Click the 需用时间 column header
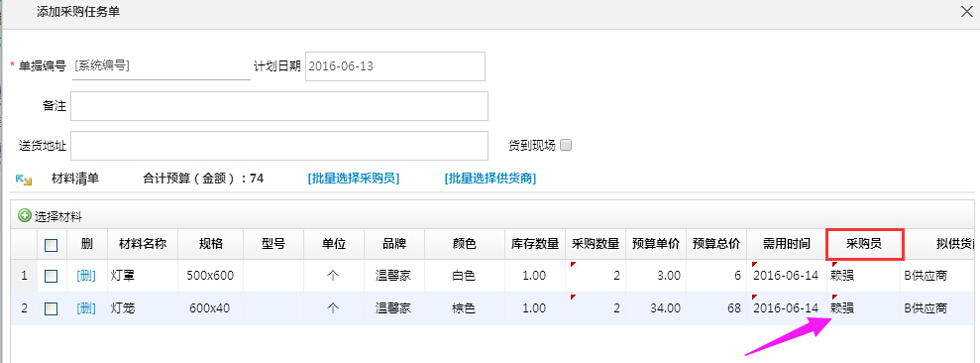 tap(786, 244)
